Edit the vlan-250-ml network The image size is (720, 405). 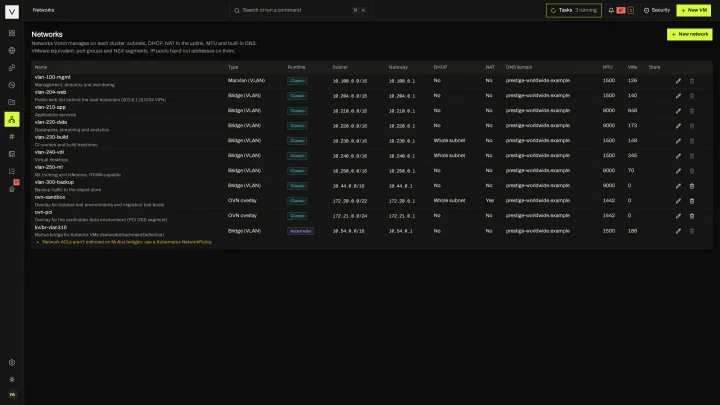[x=678, y=171]
